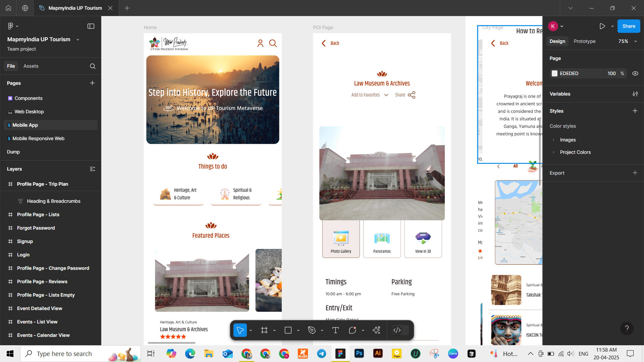Toggle the sidebar panel collapse icon
The image size is (644, 362).
click(91, 26)
